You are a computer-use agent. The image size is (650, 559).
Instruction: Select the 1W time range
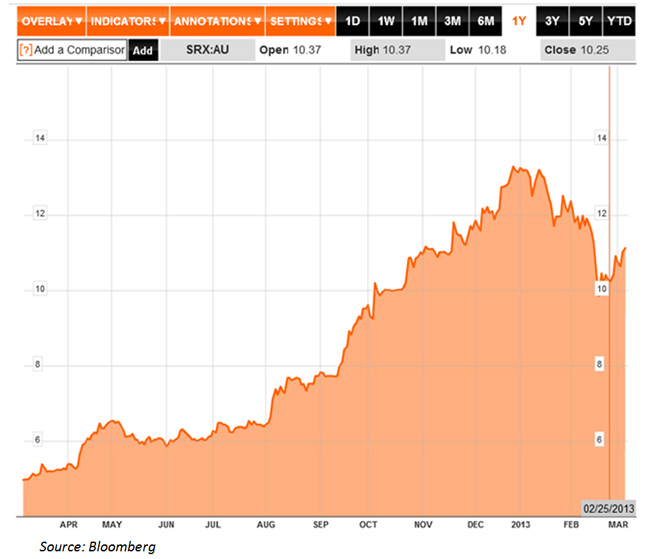click(x=386, y=21)
